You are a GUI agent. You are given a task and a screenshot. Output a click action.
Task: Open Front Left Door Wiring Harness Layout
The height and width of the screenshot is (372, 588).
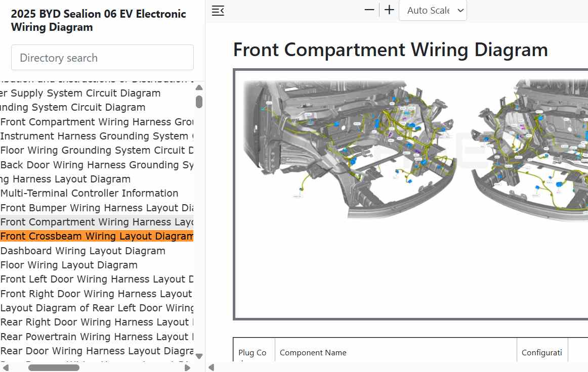(97, 280)
